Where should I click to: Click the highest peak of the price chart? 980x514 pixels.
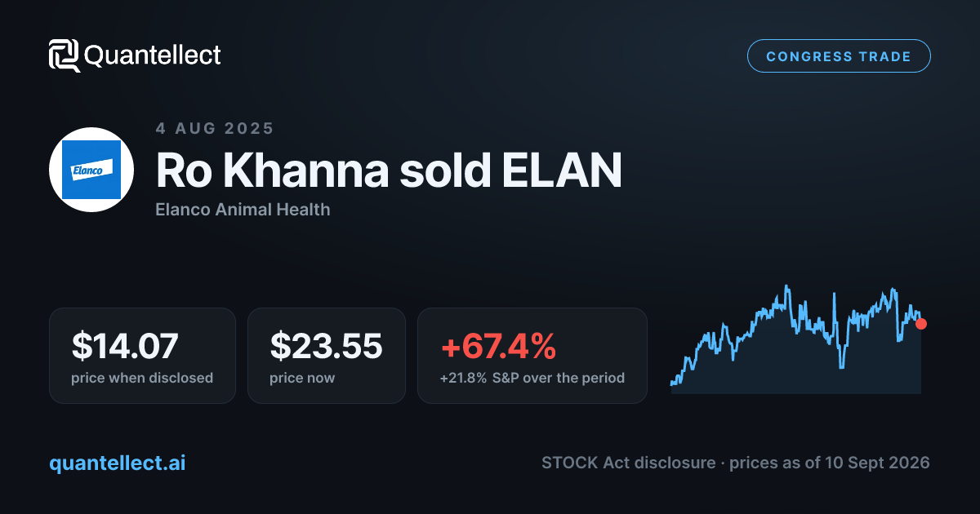click(x=786, y=286)
